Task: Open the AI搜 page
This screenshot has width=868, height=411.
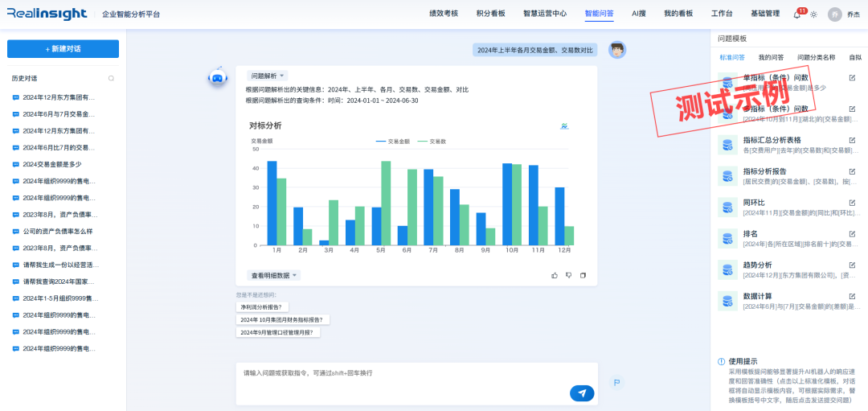Action: click(x=639, y=14)
